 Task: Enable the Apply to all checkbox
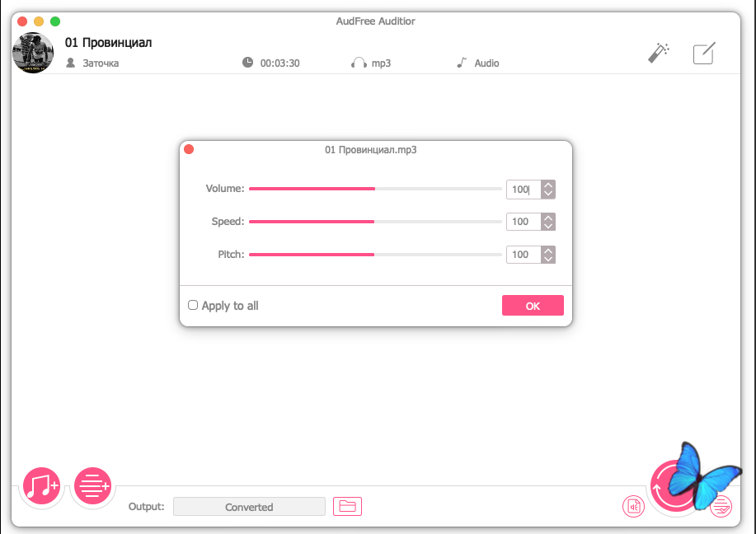point(193,305)
